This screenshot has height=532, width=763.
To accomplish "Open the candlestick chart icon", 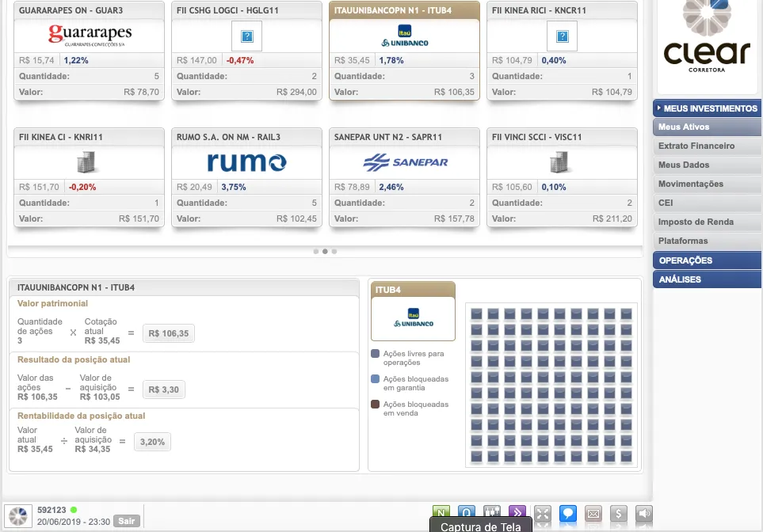I will 491,513.
